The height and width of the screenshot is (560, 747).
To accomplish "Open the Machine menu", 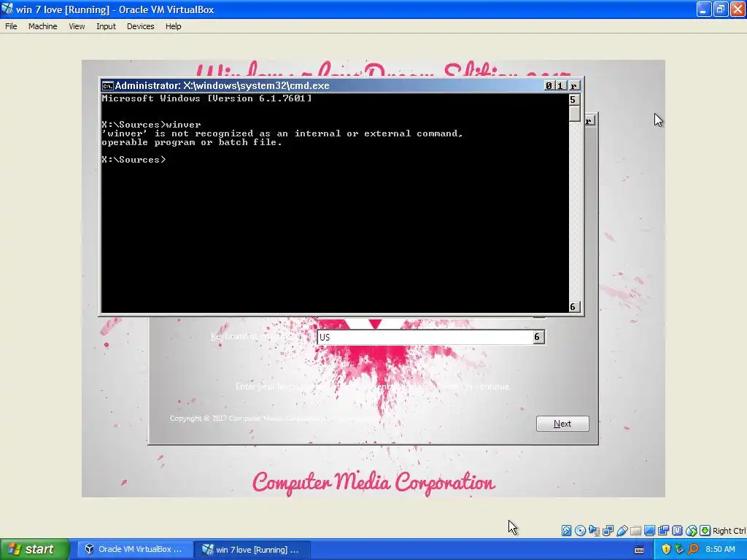I will coord(42,26).
